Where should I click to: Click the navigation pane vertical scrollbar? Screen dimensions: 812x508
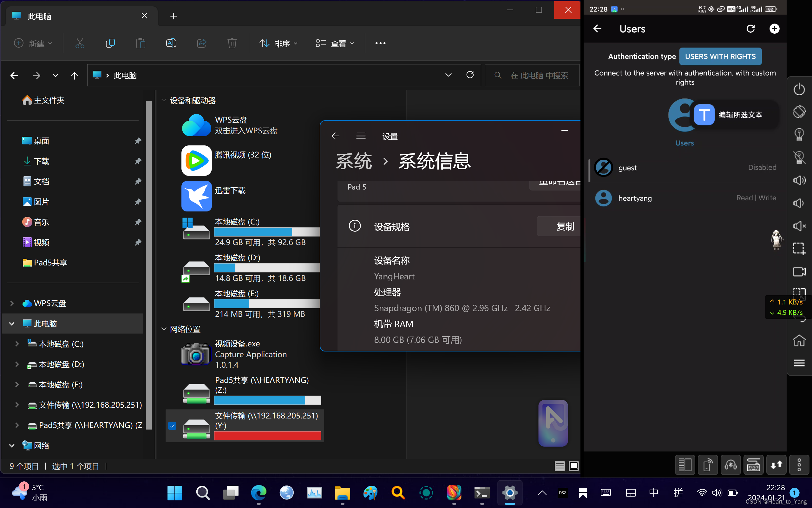(x=149, y=265)
